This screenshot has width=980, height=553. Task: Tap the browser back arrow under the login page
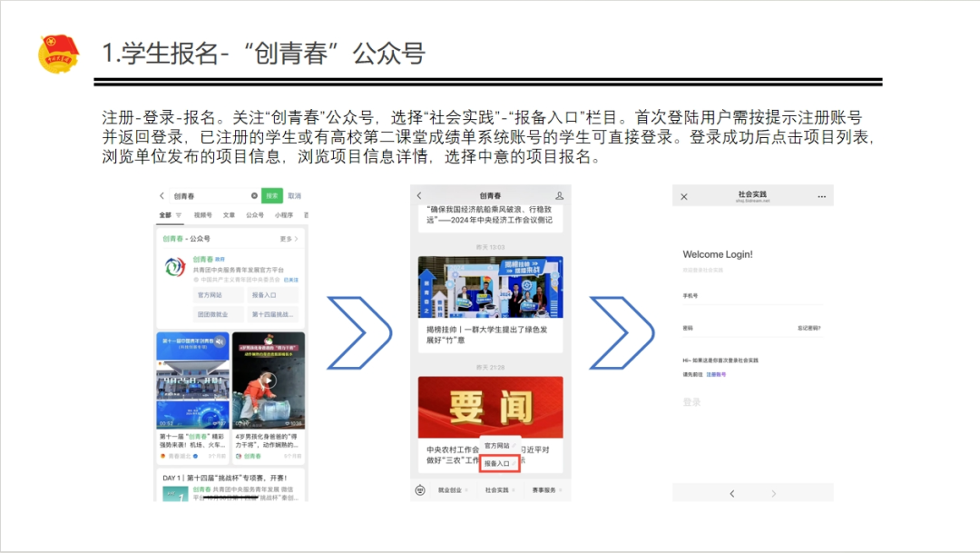[x=732, y=493]
